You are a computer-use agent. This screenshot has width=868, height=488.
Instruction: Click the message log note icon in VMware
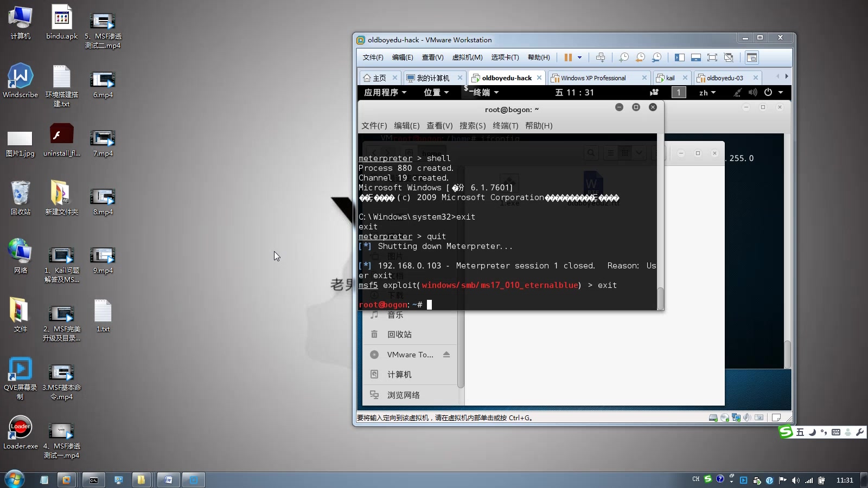776,418
